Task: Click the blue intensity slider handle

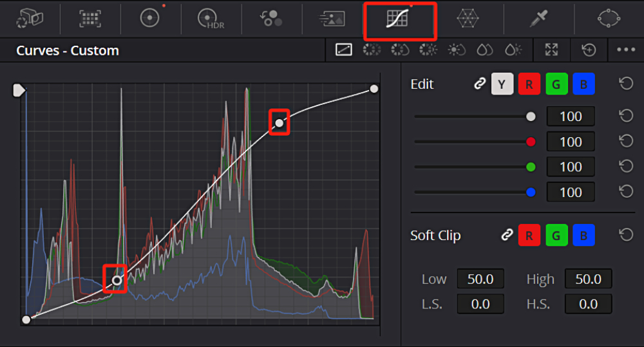Action: coord(531,192)
